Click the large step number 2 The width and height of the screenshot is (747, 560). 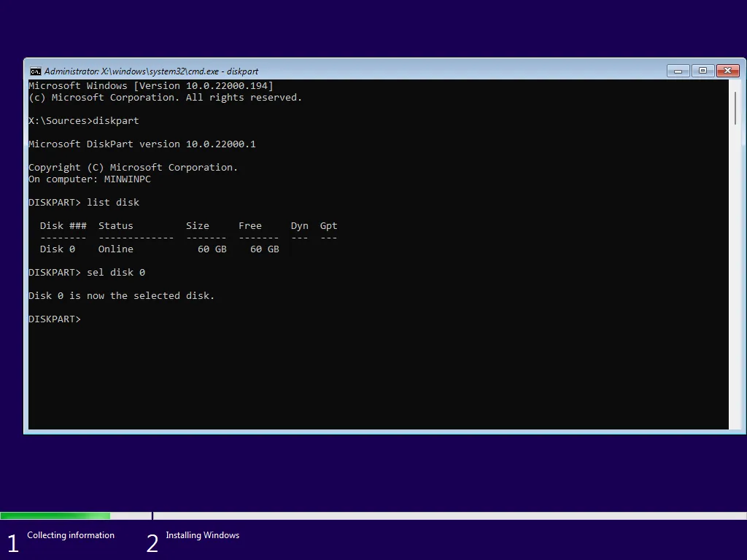[152, 542]
